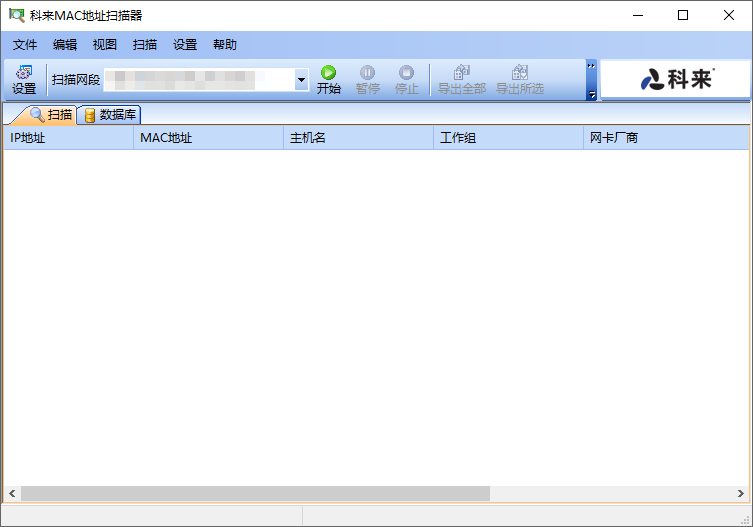Expand toolbar overflow chevron
Image resolution: width=753 pixels, height=527 pixels.
[x=591, y=66]
